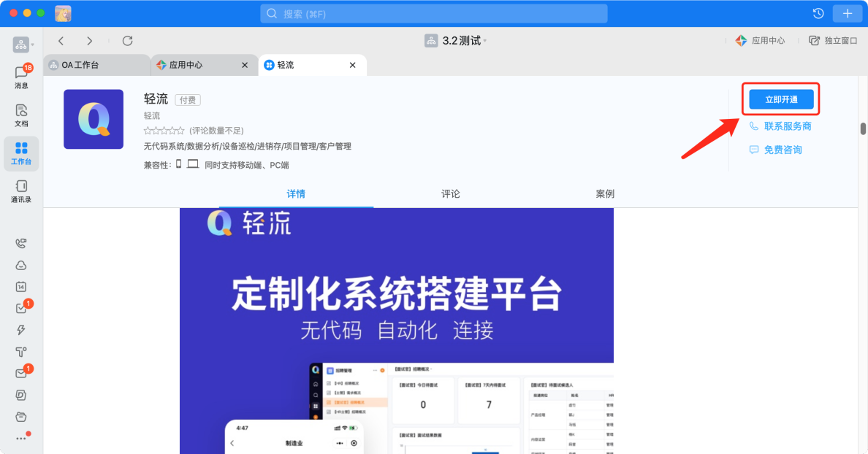This screenshot has width=868, height=454.
Task: Click the organization switcher icon at sidebar top
Action: 21,45
